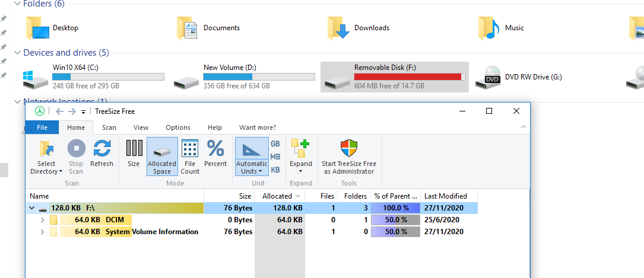Sort by the Folders column header

(x=354, y=196)
